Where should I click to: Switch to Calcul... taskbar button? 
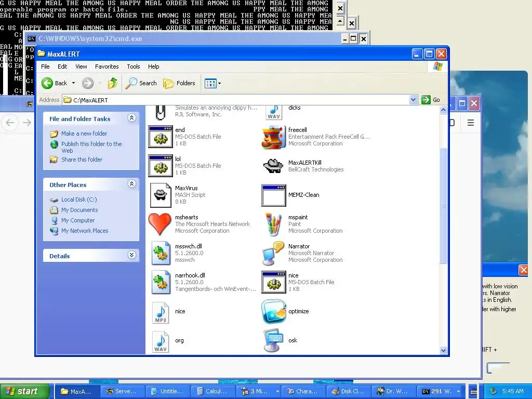212,391
